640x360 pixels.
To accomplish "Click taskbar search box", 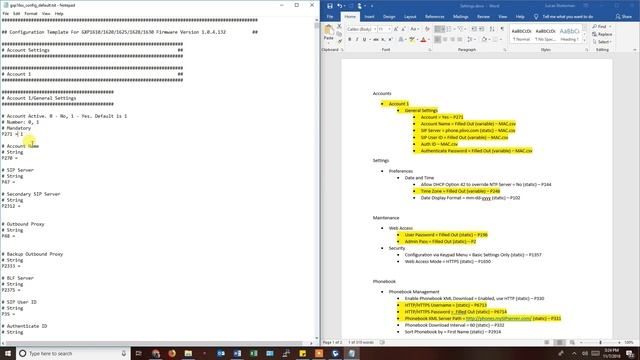I will click(73, 353).
